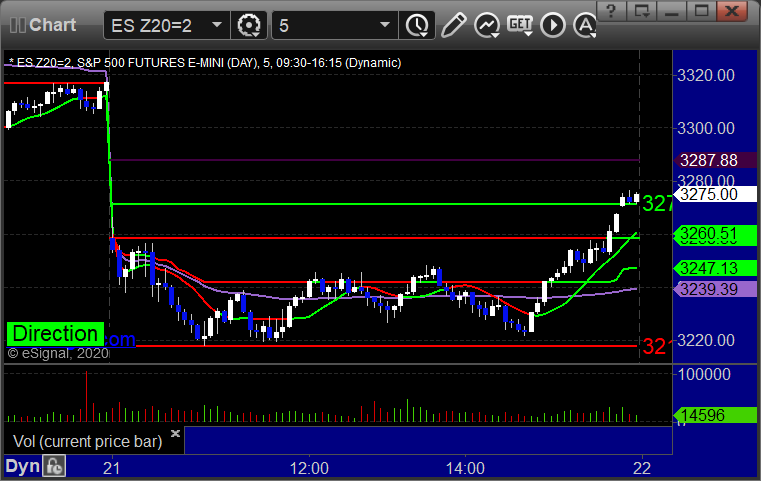Screen dimensions: 761x481
Task: Click the 100000 volume axis label
Action: tap(704, 374)
